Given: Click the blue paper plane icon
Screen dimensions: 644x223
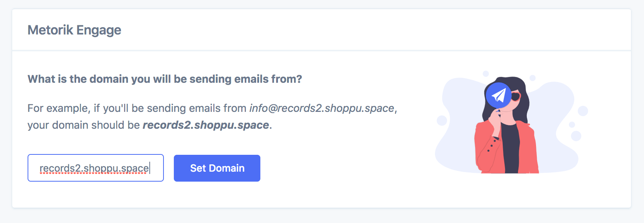Looking at the screenshot, I should pos(499,95).
